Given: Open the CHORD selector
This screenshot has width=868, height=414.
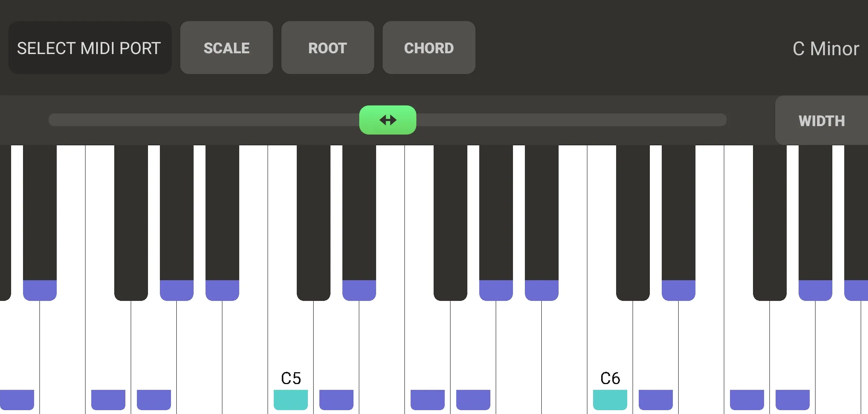Looking at the screenshot, I should click(x=428, y=48).
